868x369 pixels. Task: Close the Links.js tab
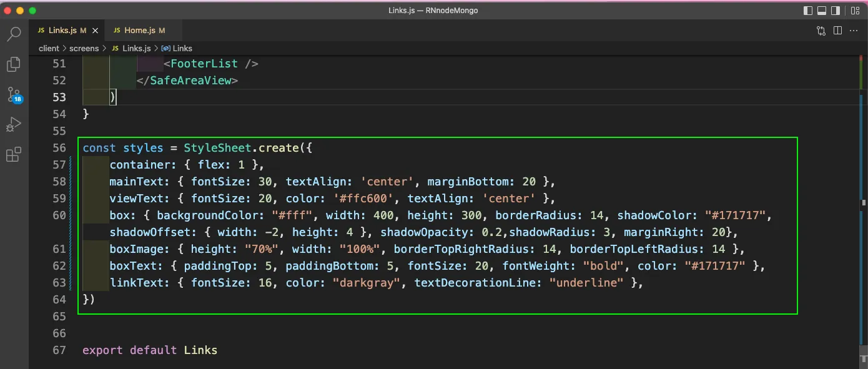point(96,30)
